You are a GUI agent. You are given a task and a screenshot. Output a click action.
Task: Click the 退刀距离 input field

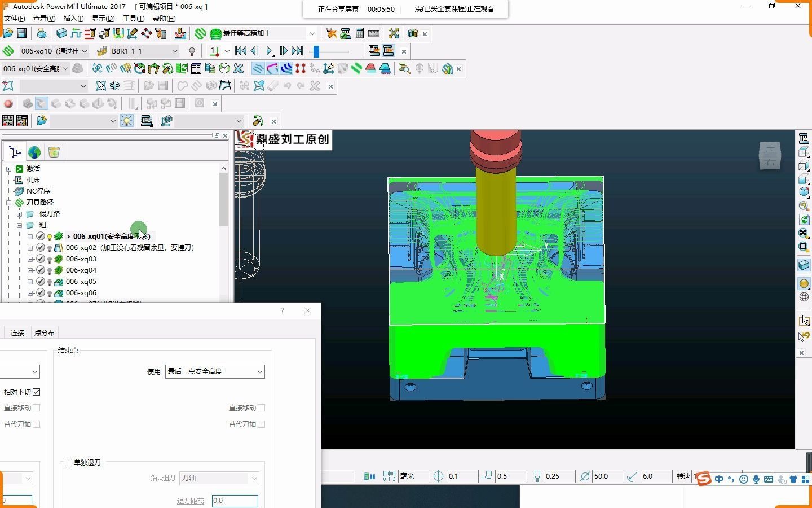click(x=235, y=501)
